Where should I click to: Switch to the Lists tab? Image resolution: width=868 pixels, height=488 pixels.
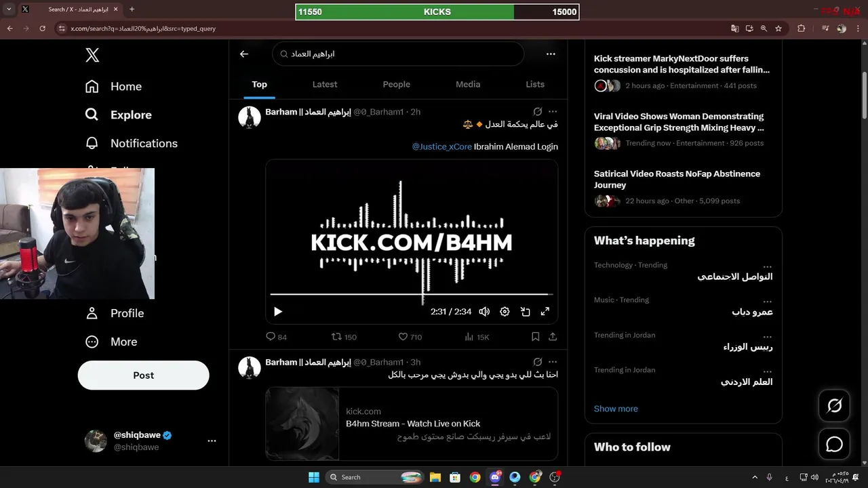(x=535, y=85)
